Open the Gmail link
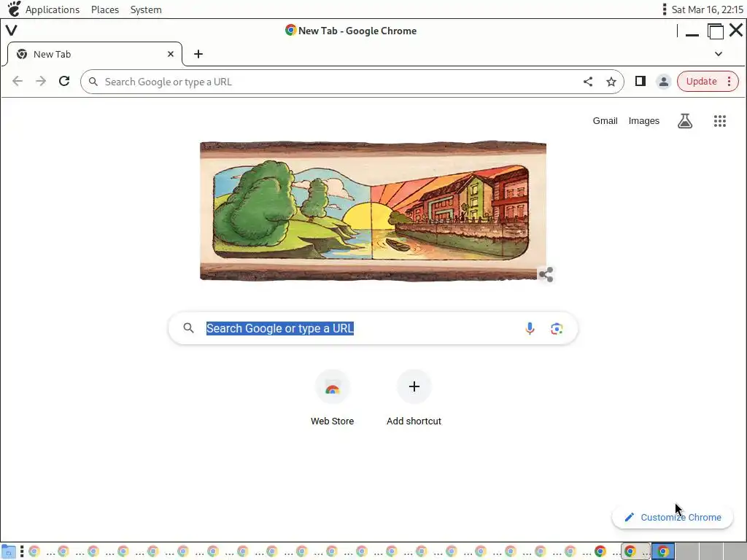Viewport: 747px width, 560px height. point(605,121)
